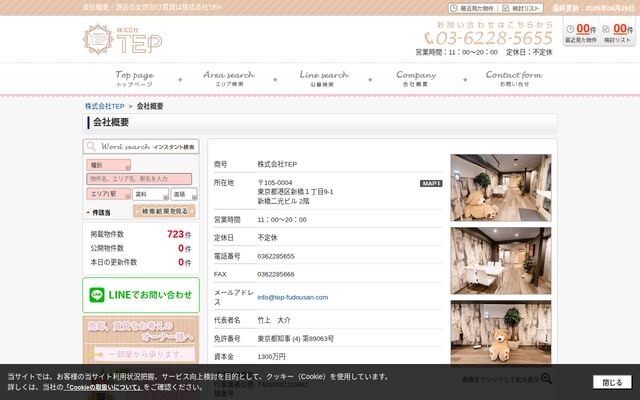Focus the Word search instant field
The height and width of the screenshot is (400, 640).
(x=141, y=147)
